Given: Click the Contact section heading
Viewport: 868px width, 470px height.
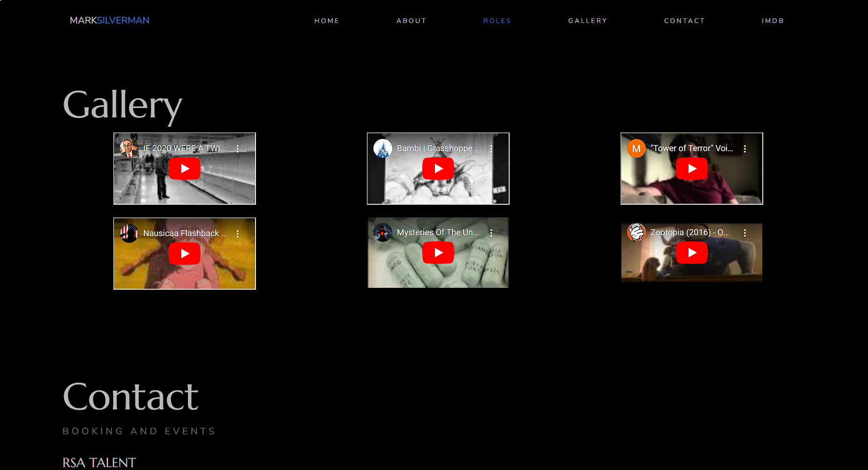Looking at the screenshot, I should [x=131, y=397].
